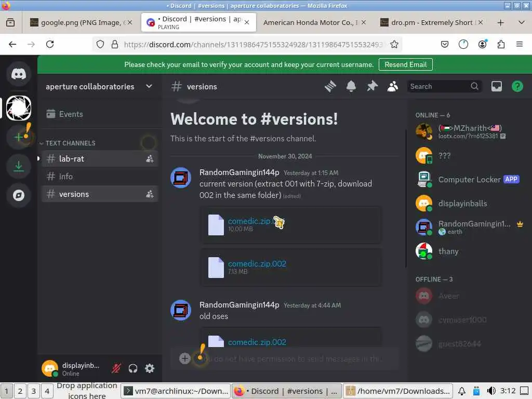Open the lab-rat text channel

pos(100,158)
